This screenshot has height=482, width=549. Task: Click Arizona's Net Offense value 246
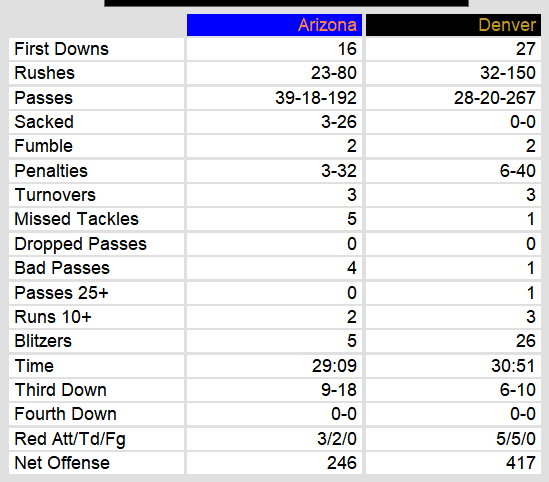(341, 463)
